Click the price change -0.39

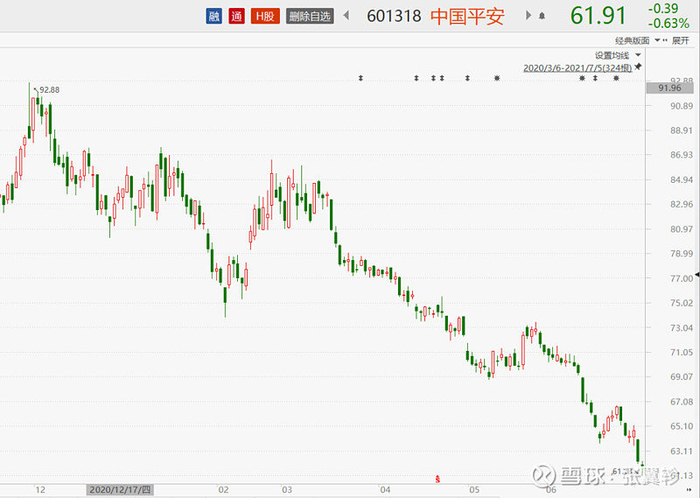coord(663,8)
